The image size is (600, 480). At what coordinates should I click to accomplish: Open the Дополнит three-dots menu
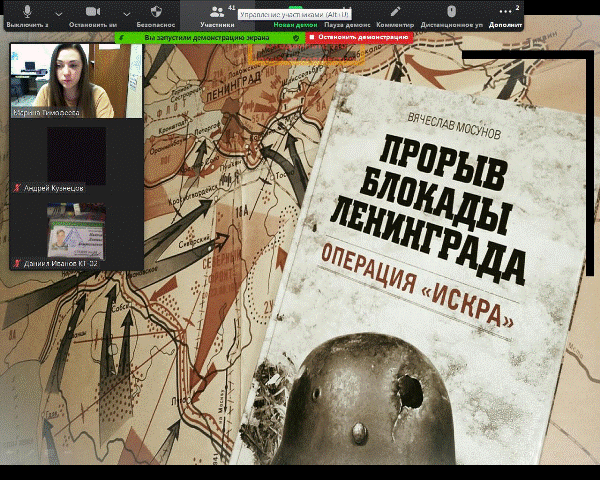click(x=503, y=11)
